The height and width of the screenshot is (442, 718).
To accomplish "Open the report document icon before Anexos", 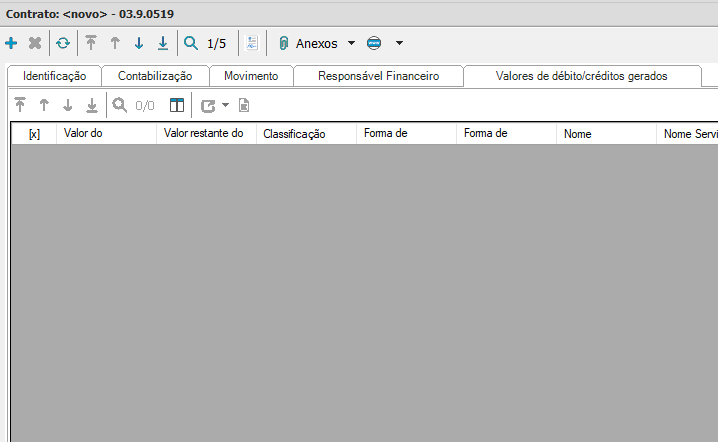I will 252,44.
